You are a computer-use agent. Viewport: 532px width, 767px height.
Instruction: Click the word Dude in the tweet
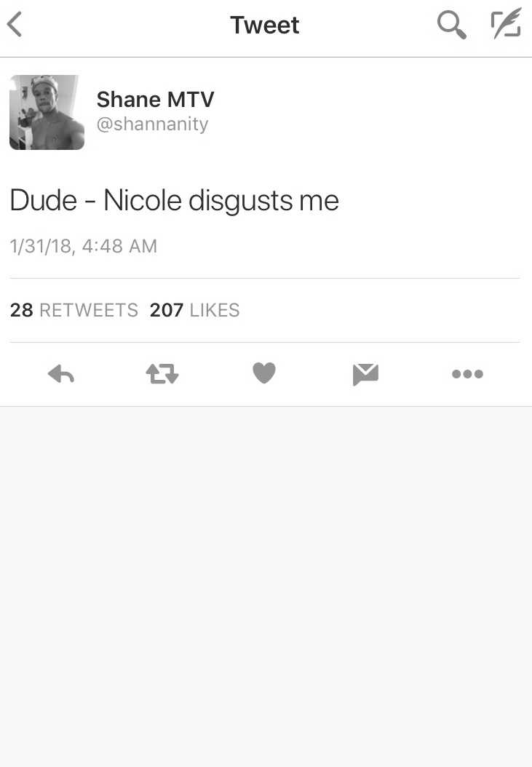(44, 201)
